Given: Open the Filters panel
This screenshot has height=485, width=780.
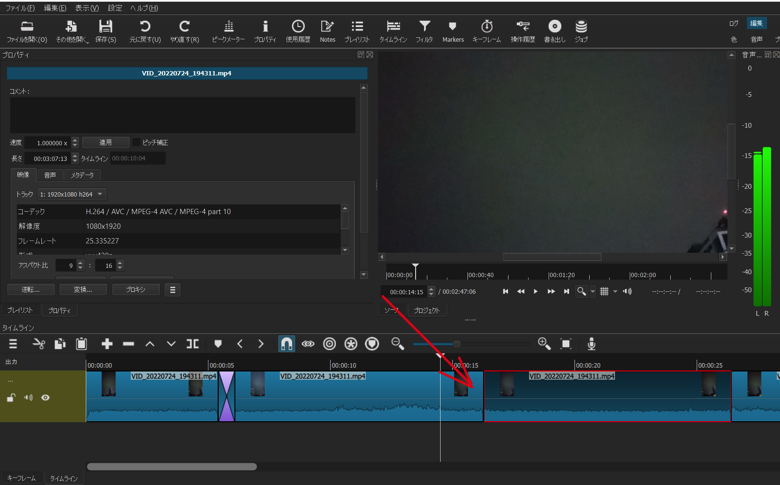Looking at the screenshot, I should point(424,31).
